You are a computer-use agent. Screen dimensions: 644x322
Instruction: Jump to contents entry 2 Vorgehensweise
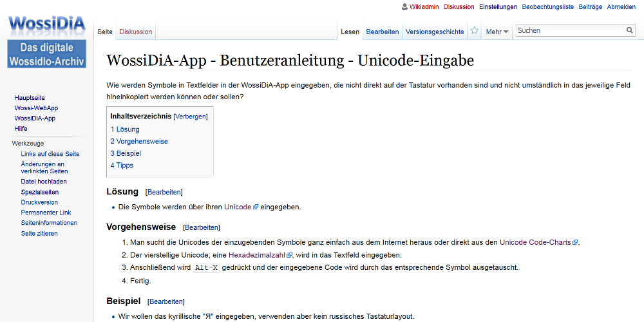(x=139, y=141)
